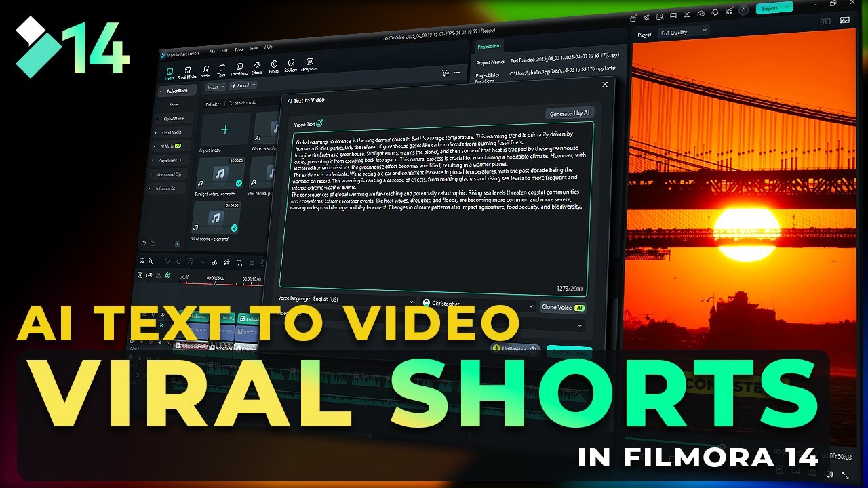Open the Default sort dropdown

(x=213, y=104)
